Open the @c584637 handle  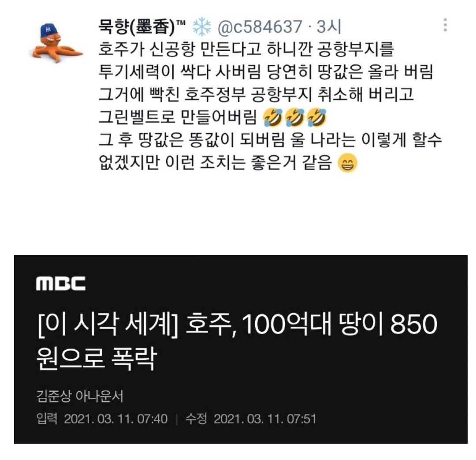[260, 27]
